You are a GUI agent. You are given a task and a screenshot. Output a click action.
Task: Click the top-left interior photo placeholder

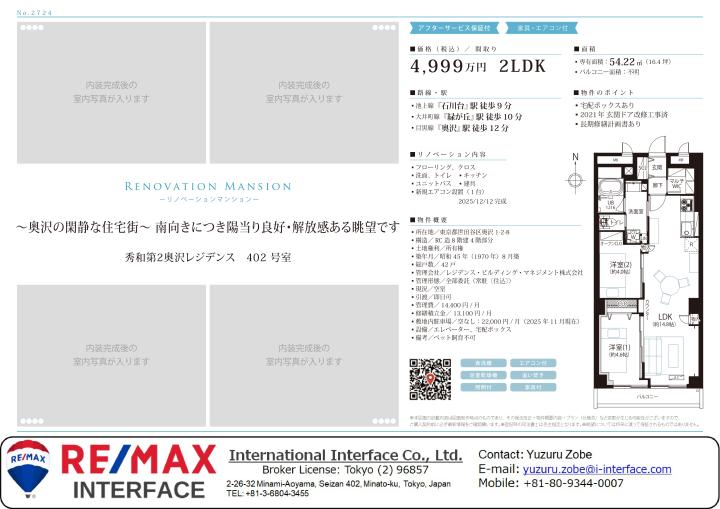(111, 92)
